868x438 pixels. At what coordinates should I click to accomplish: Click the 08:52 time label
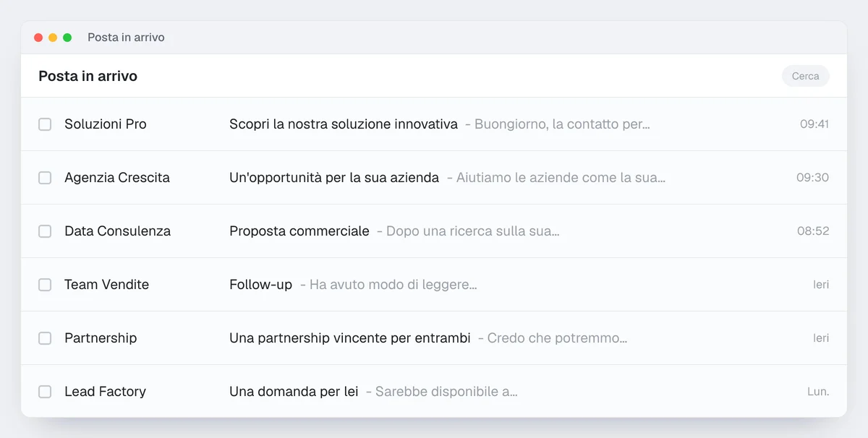[x=813, y=231]
